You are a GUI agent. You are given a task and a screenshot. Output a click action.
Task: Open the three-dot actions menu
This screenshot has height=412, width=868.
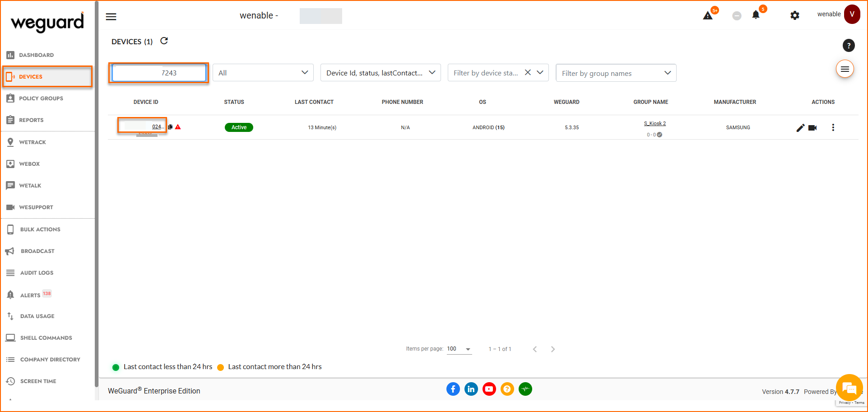tap(833, 127)
